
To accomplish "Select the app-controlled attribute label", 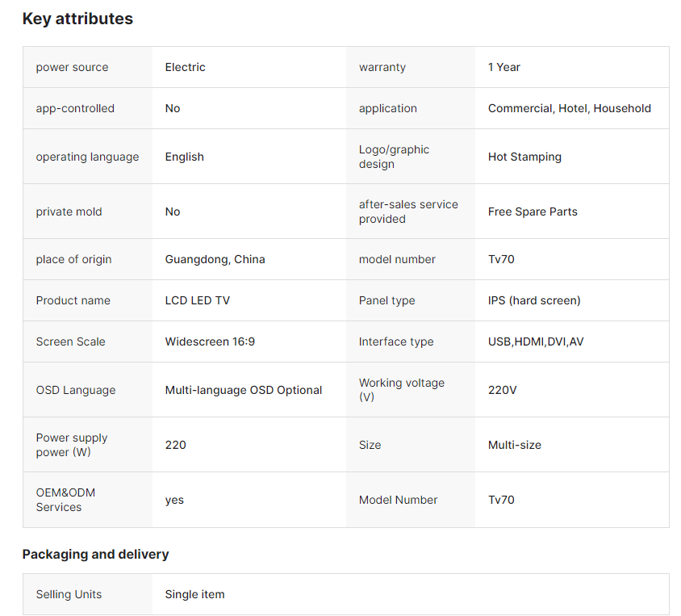I will (75, 108).
